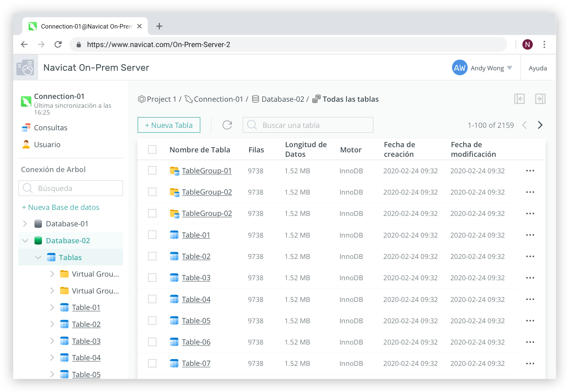Click the Table-03 table icon in main list
Viewport: 569px width, 392px height.
point(174,278)
